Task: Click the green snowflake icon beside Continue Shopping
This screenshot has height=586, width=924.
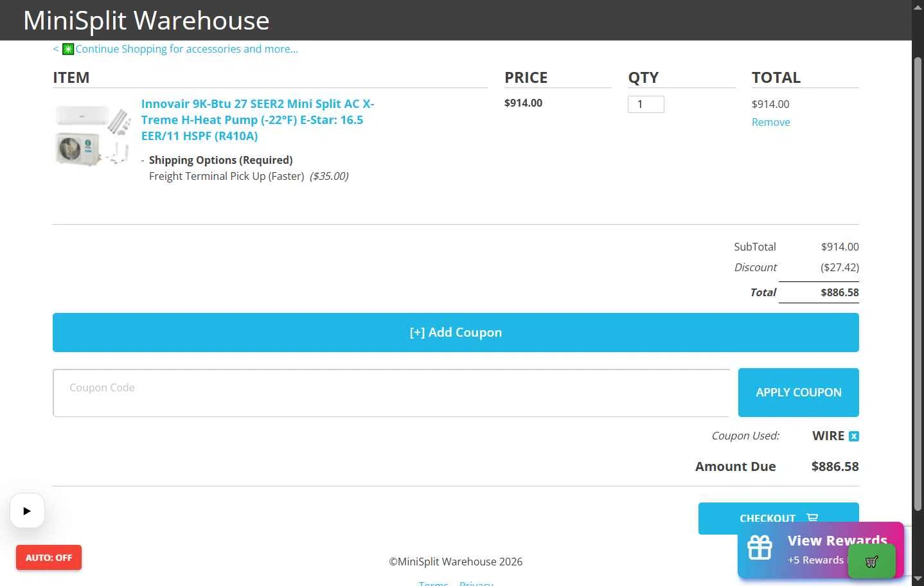Action: tap(68, 49)
